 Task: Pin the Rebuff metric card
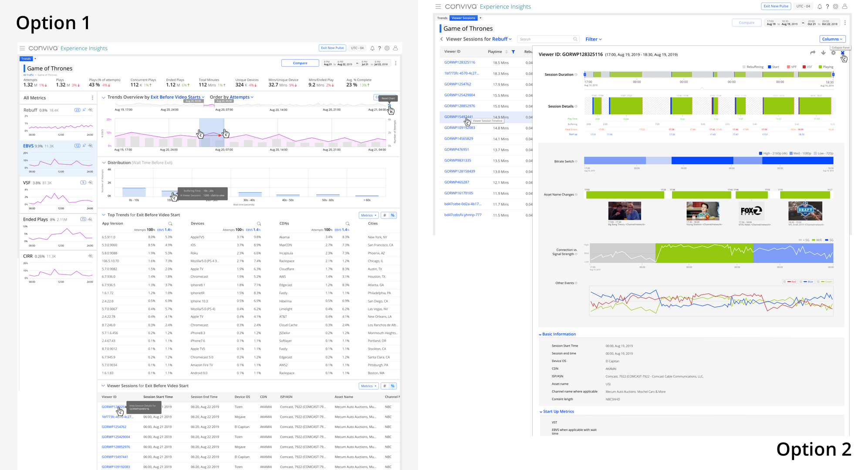click(x=84, y=110)
